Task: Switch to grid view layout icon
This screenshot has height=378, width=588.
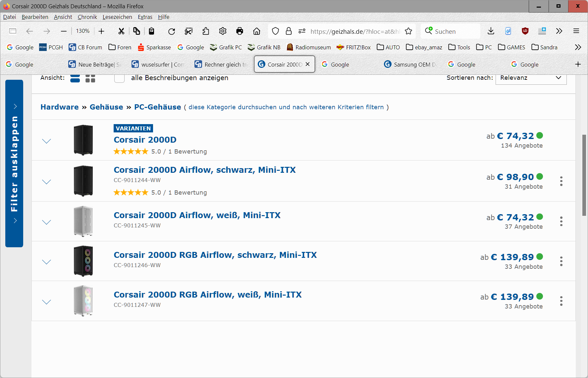Action: pos(90,78)
